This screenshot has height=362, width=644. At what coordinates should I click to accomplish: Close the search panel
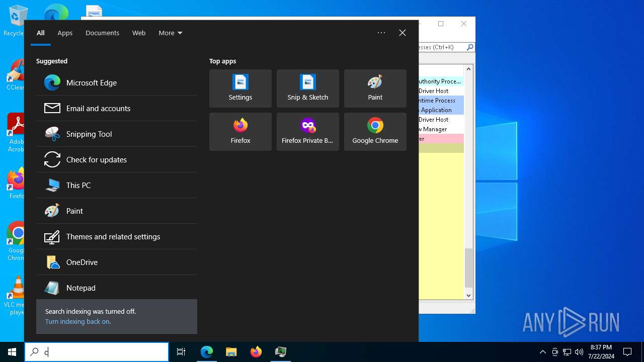[x=403, y=33]
